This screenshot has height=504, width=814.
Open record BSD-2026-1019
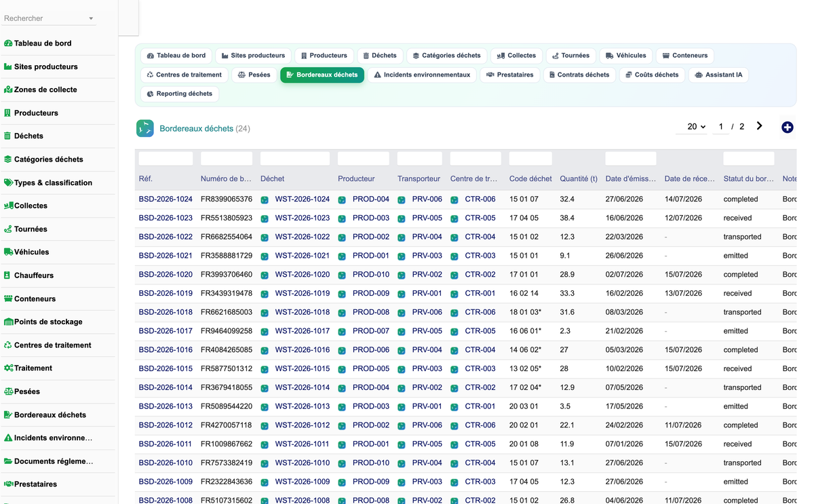166,294
